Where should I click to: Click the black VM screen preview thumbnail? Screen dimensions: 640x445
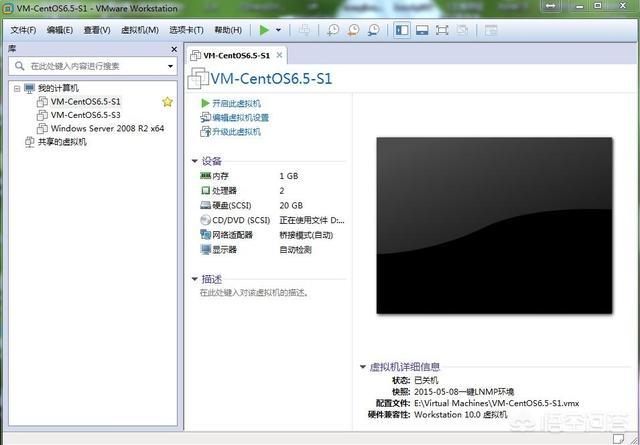point(494,225)
